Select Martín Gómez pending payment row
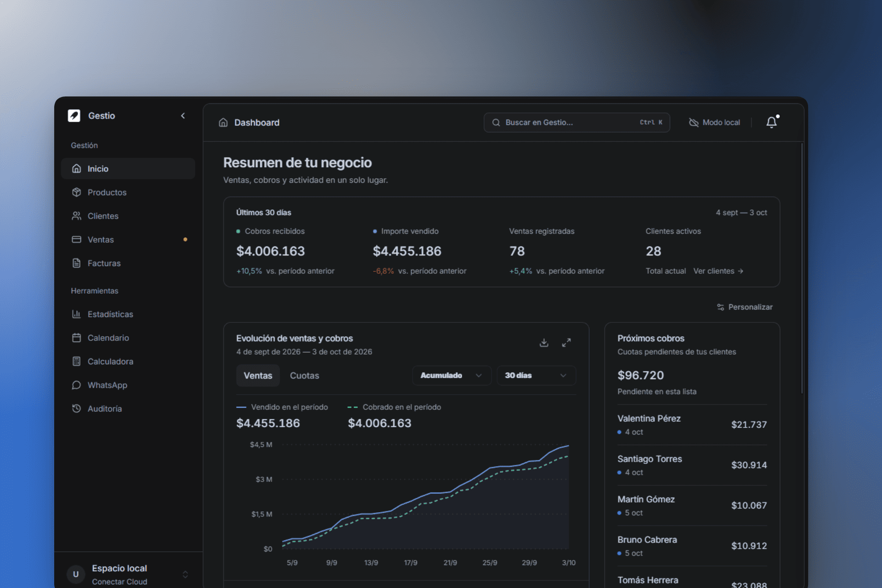The width and height of the screenshot is (882, 588). coord(692,506)
